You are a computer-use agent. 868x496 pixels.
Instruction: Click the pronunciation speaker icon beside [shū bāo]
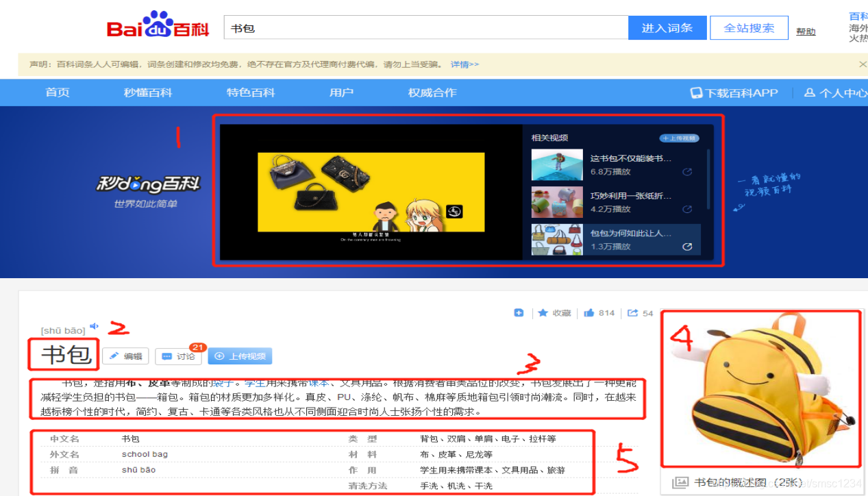click(94, 326)
